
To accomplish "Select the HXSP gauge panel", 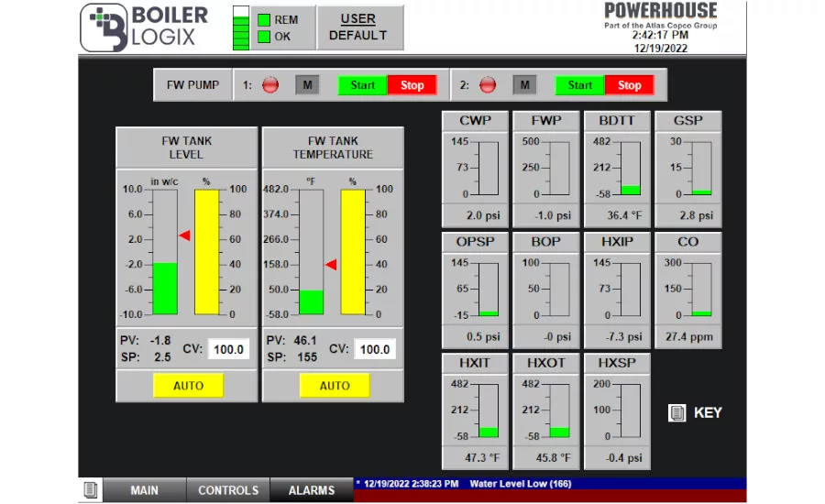I will coord(617,411).
